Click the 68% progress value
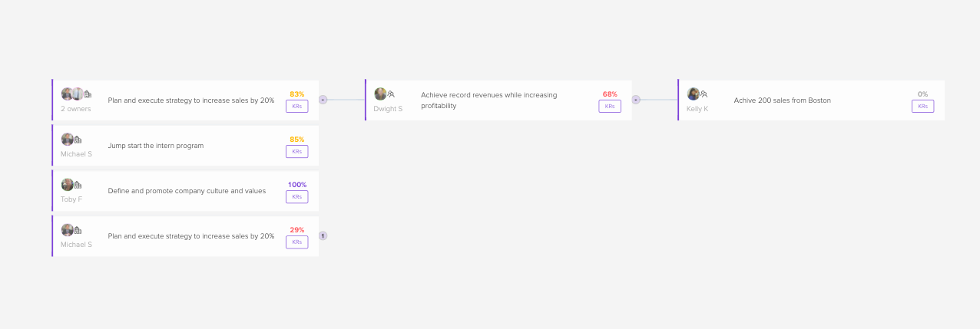Screen dimensions: 980x329 (x=610, y=94)
